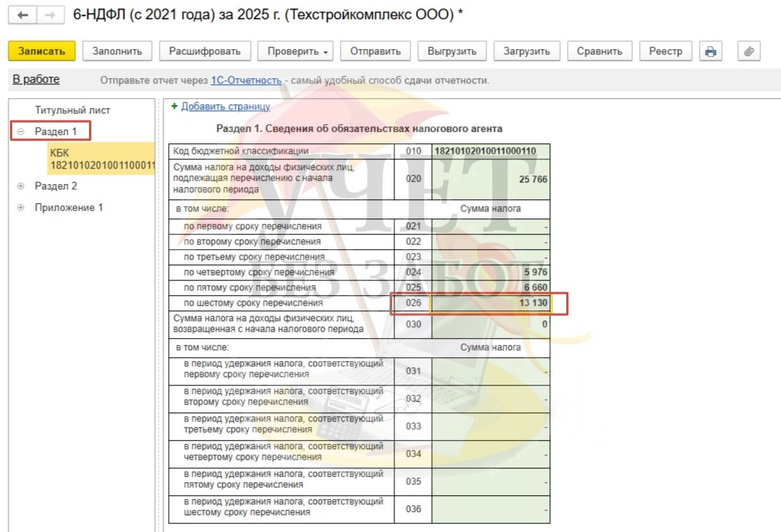Collapse the Раздел 1 tree node

coord(21,132)
